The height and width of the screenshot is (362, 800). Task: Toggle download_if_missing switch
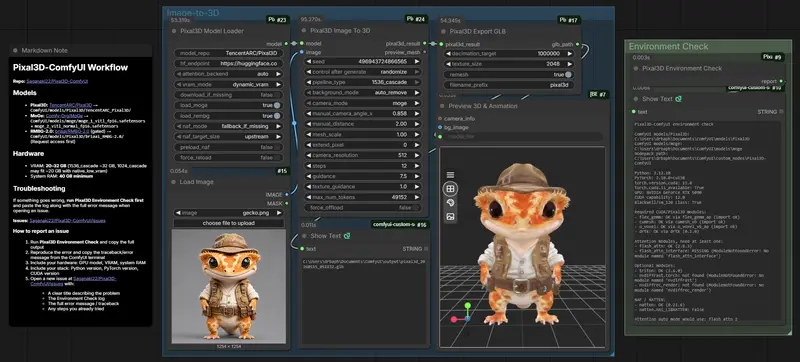click(277, 95)
